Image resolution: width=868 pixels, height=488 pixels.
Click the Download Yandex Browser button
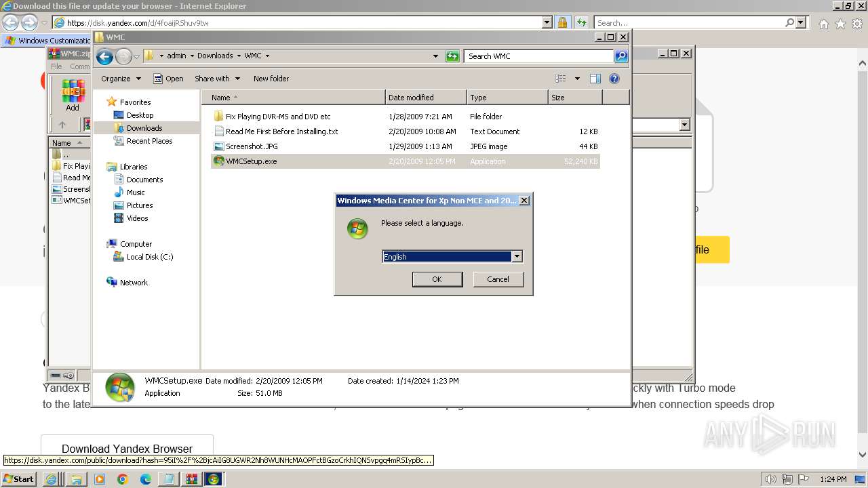point(127,449)
